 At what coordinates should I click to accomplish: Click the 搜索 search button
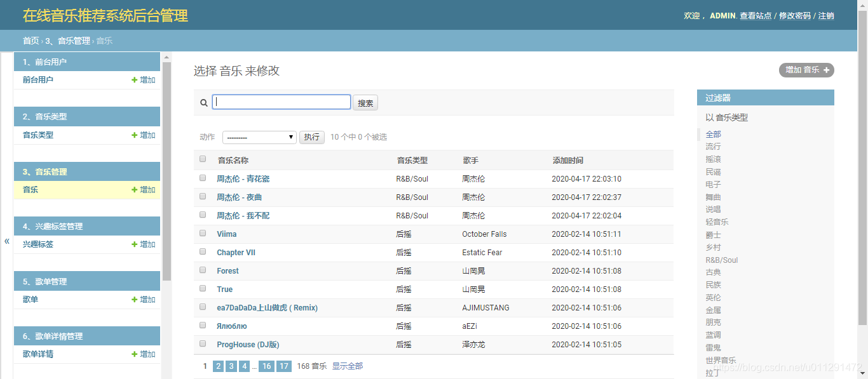pos(365,103)
